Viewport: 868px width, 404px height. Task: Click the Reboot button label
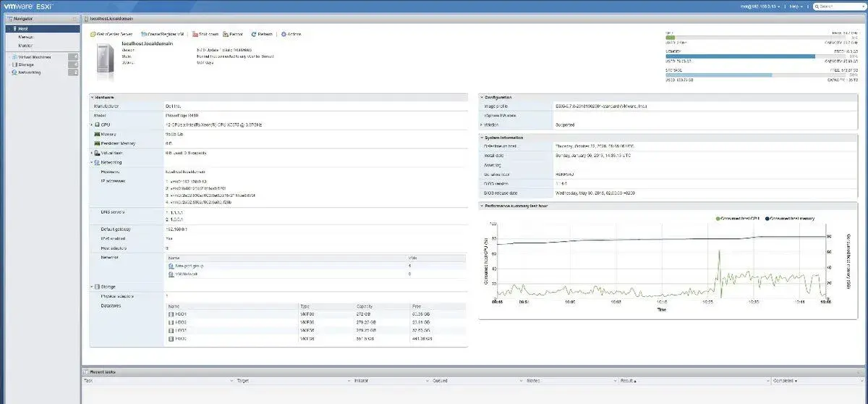237,34
